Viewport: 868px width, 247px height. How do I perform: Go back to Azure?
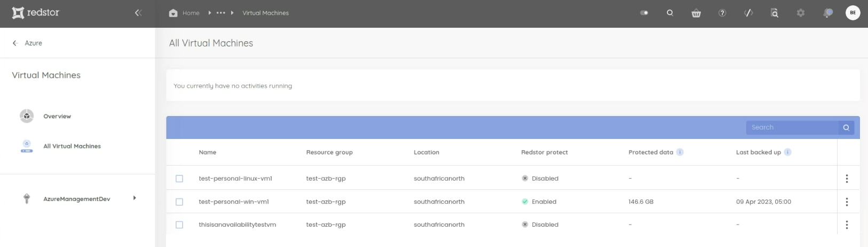coord(27,43)
